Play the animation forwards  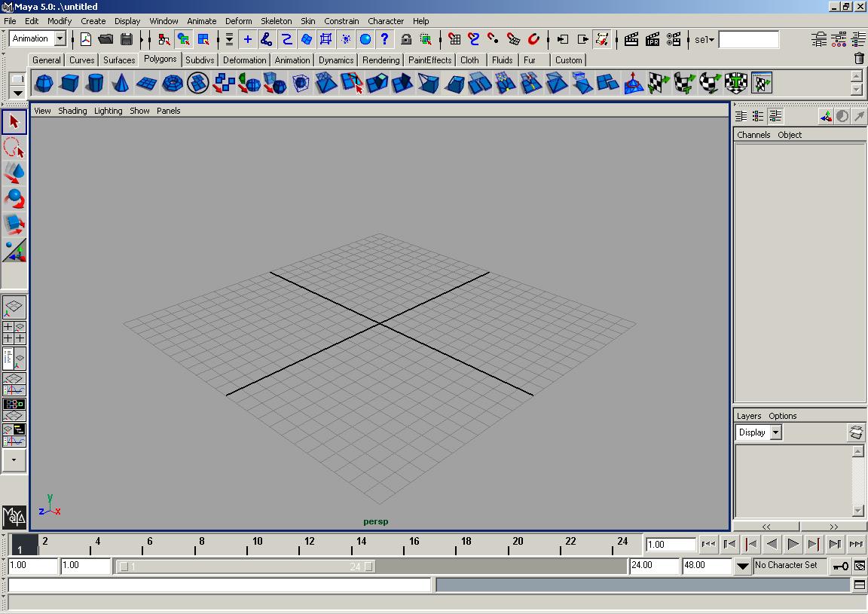coord(793,544)
